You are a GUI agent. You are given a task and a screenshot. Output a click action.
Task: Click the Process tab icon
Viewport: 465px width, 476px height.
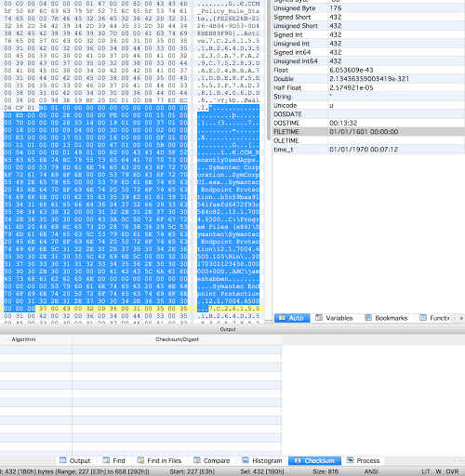[x=350, y=460]
